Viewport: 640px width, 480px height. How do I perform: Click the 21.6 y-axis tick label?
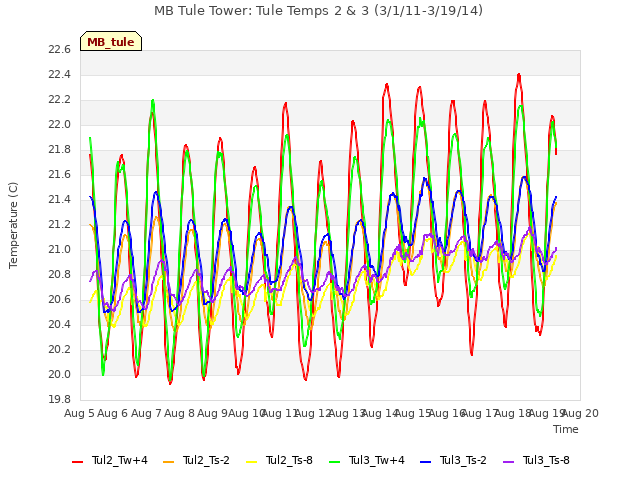click(60, 175)
